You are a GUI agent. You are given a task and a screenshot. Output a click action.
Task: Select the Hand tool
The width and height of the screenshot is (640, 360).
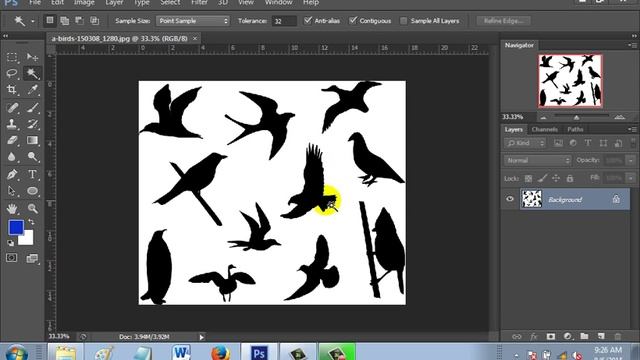click(x=12, y=209)
